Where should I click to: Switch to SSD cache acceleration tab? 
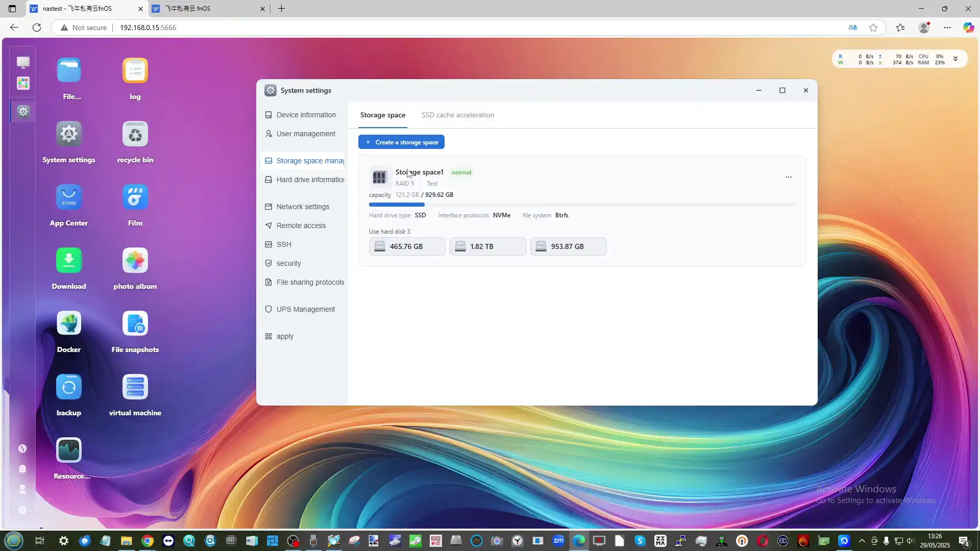458,115
